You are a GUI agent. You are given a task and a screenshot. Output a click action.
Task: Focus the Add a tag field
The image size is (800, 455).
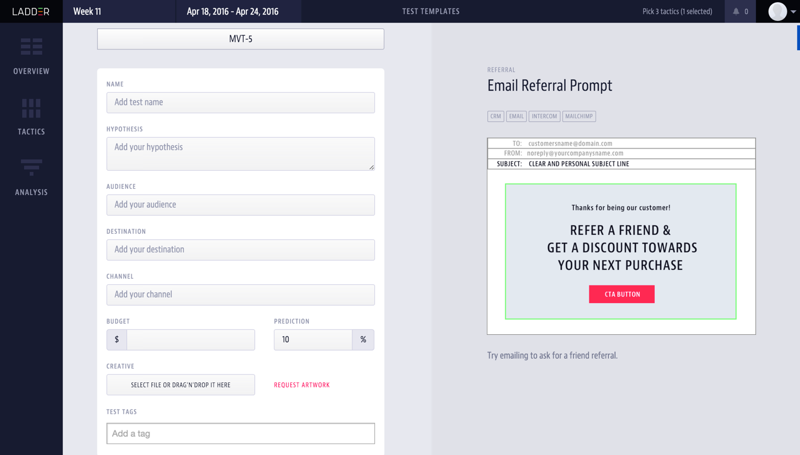[240, 434]
